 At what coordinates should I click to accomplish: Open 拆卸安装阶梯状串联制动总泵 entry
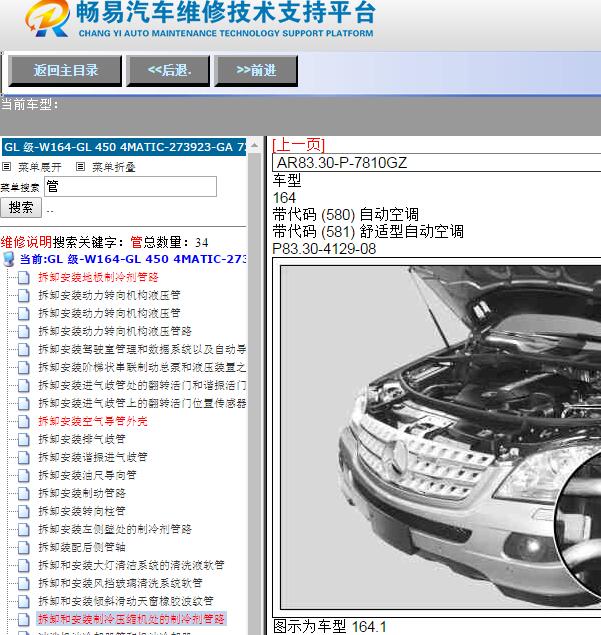(142, 367)
